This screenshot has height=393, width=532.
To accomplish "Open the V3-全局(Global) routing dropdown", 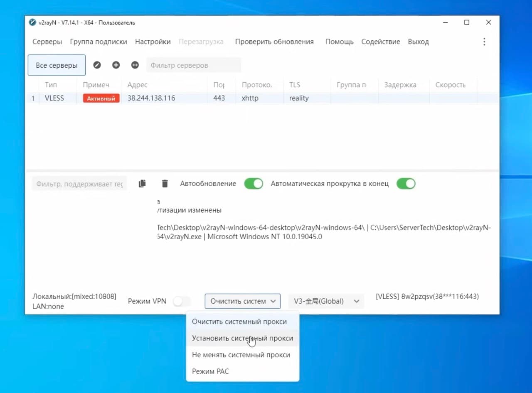I will 326,301.
